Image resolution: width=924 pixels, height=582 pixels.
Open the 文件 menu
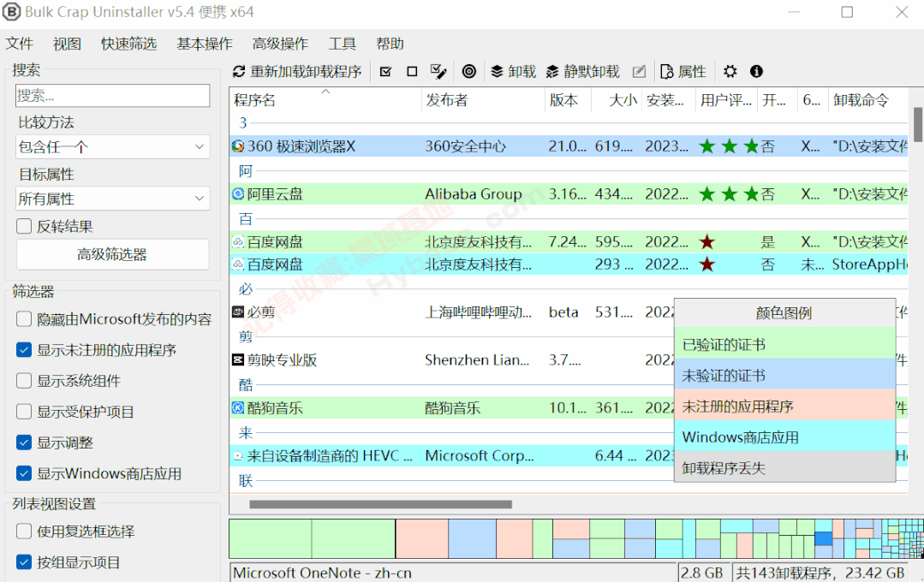point(20,45)
